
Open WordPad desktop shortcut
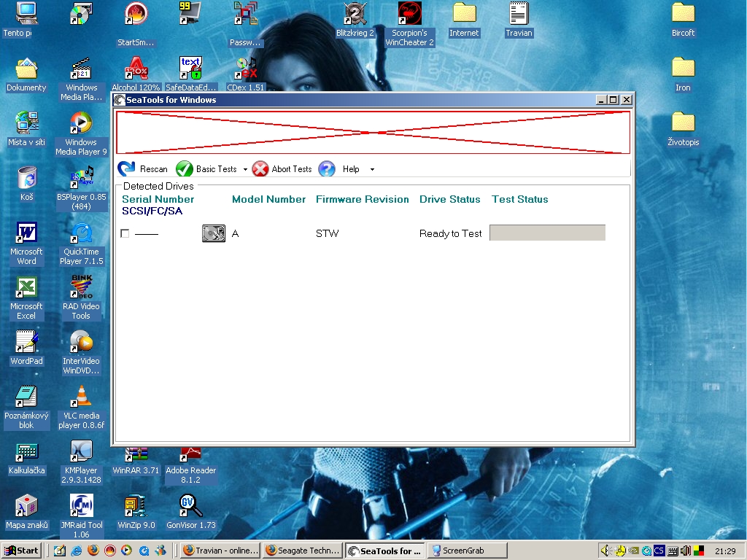pos(27,342)
